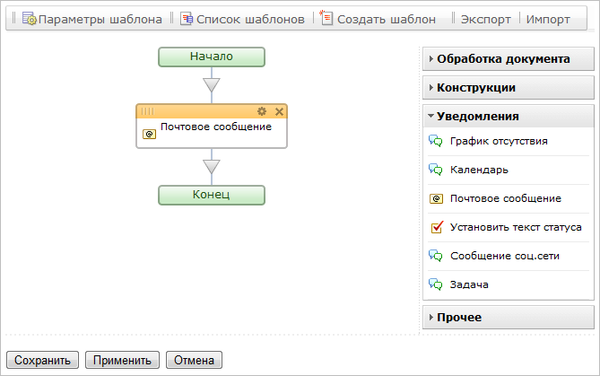This screenshot has width=600, height=376.
Task: Expand the Прочее section
Action: (508, 317)
